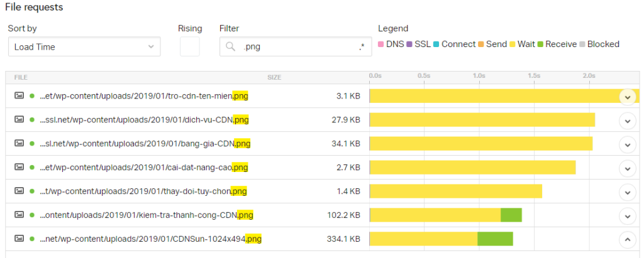Click image icon beside CDNSun-1024x494.png
Viewport: 644px width, 258px height.
pyautogui.click(x=19, y=239)
